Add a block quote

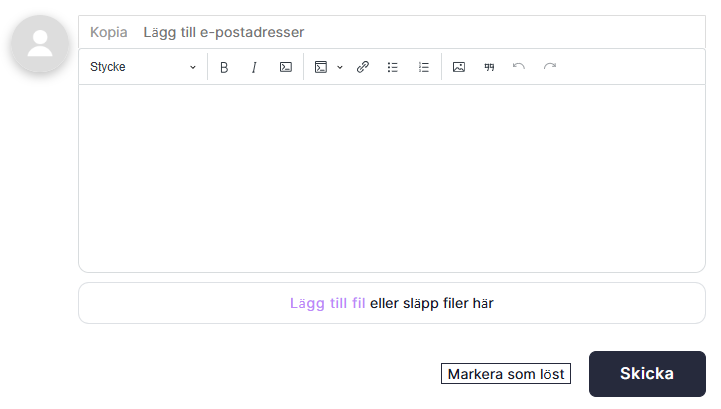pyautogui.click(x=489, y=67)
